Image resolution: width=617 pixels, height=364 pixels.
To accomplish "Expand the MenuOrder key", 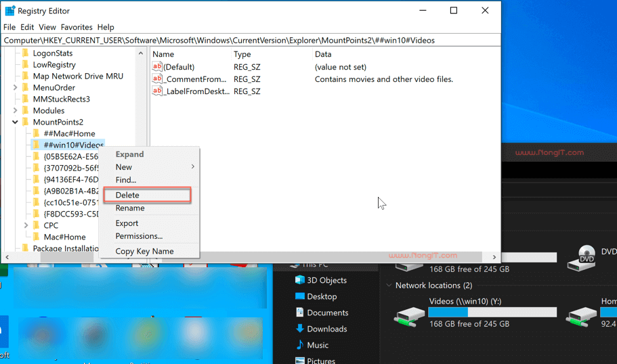I will 15,87.
